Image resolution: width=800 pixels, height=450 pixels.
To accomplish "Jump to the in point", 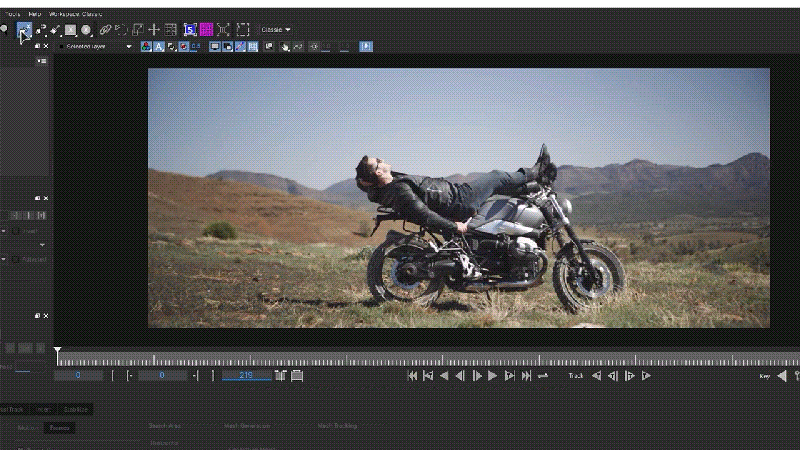I will coord(428,376).
